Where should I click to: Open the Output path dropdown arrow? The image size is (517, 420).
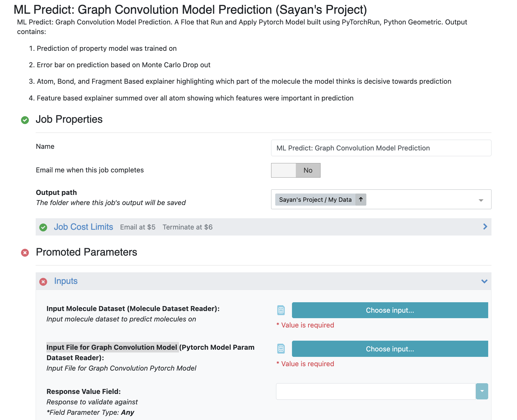click(481, 200)
